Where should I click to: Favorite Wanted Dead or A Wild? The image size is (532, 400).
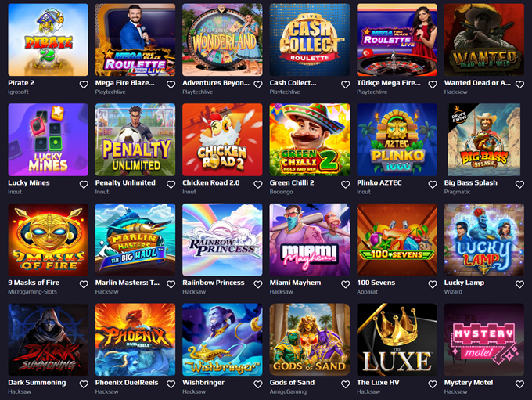[x=519, y=85]
